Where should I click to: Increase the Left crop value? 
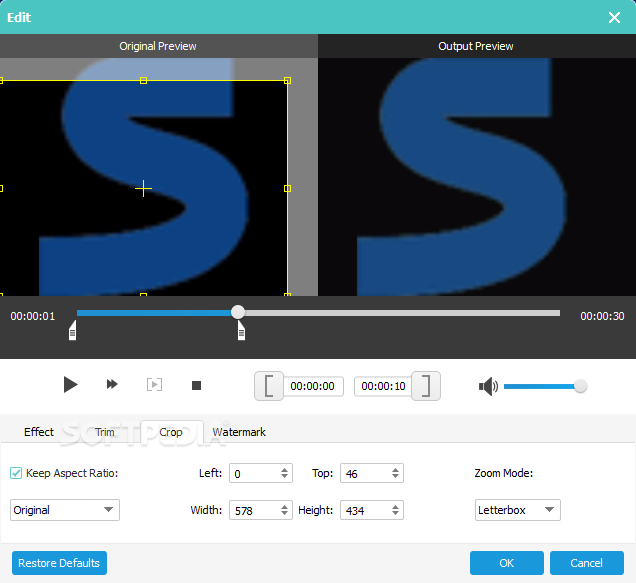tap(284, 470)
